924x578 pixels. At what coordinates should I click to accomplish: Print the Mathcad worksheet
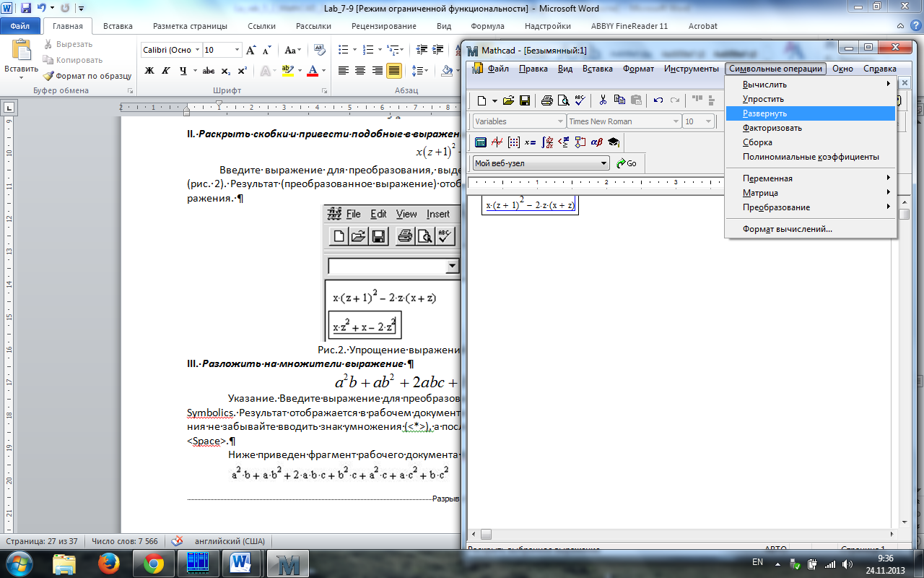(x=547, y=100)
